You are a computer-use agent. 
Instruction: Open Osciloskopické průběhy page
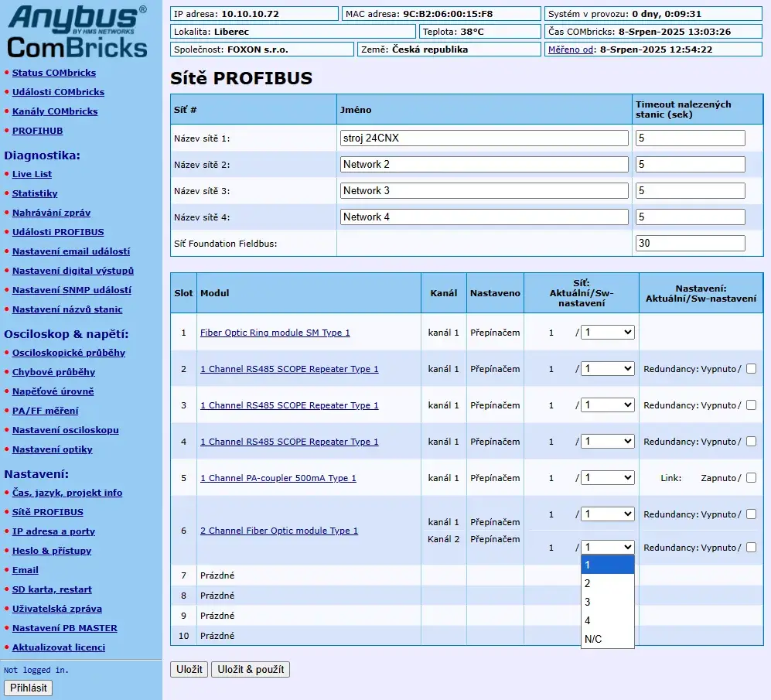point(69,353)
